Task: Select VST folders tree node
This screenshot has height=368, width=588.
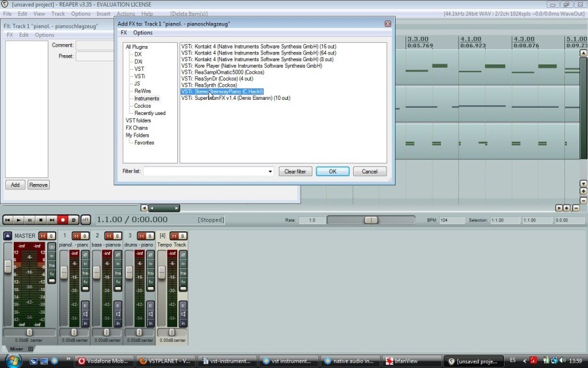Action: click(138, 120)
